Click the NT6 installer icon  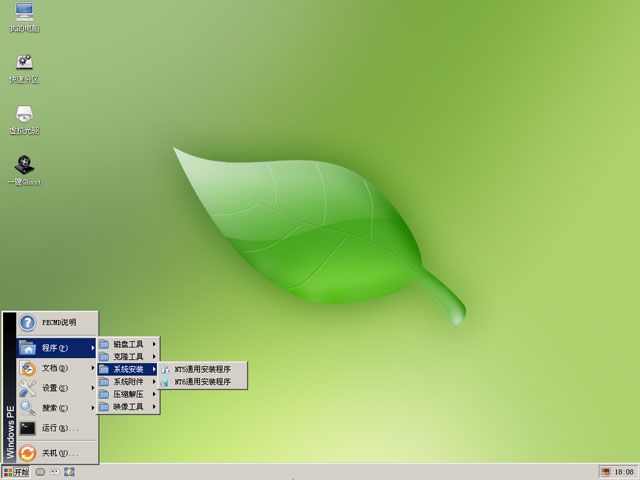pos(165,382)
